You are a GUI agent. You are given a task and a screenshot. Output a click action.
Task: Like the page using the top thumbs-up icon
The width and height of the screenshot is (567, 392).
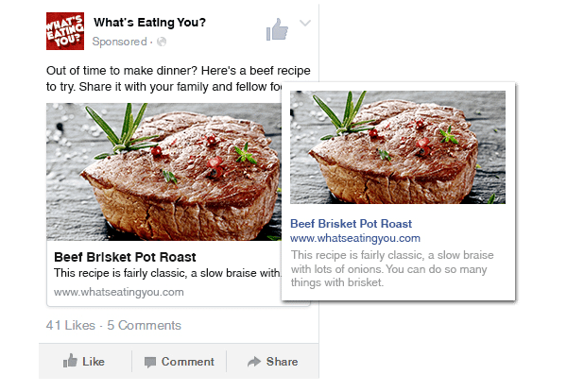[x=277, y=29]
